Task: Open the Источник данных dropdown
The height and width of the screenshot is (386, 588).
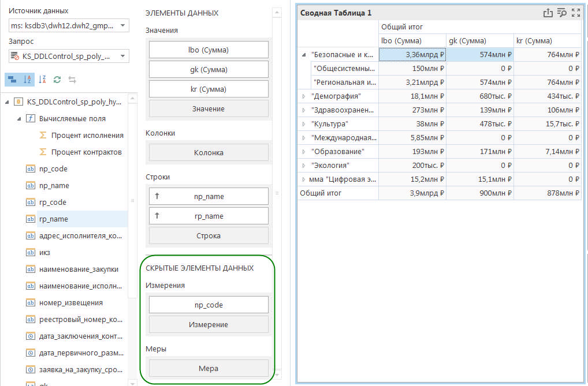Action: pos(122,25)
